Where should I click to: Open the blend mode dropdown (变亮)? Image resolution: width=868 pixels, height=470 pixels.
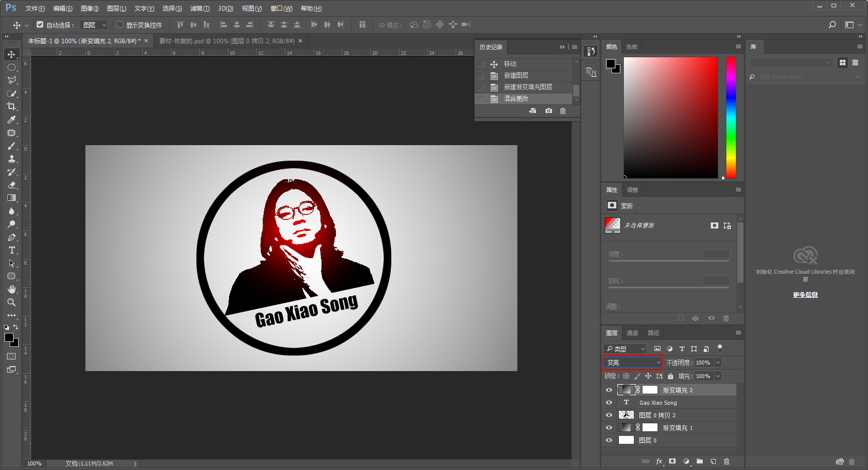tap(632, 363)
